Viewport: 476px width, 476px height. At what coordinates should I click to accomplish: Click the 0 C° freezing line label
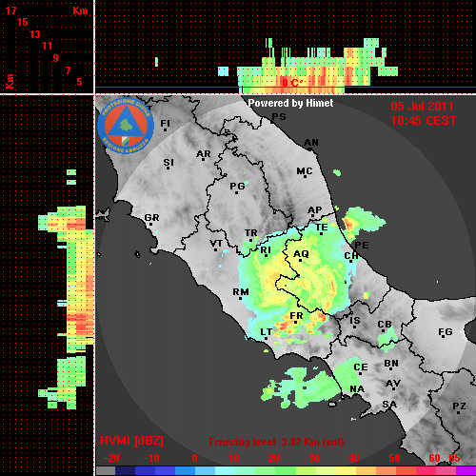pyautogui.click(x=292, y=83)
